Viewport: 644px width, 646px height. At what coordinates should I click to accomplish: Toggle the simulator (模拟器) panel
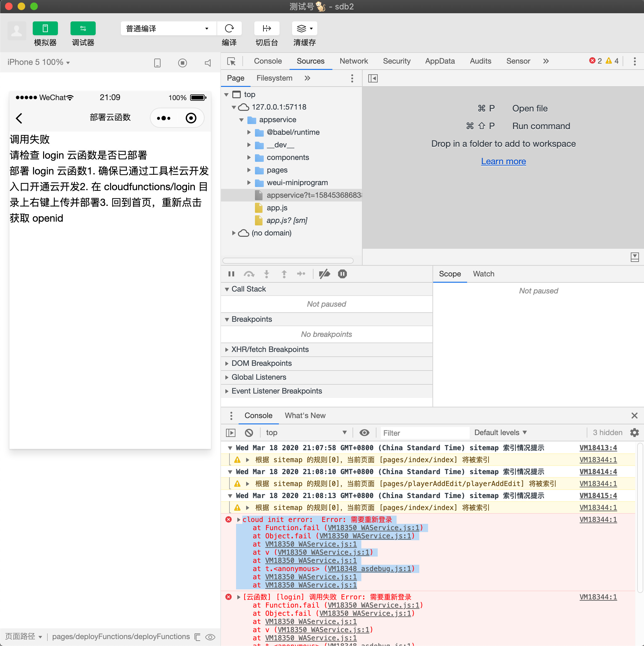(45, 28)
